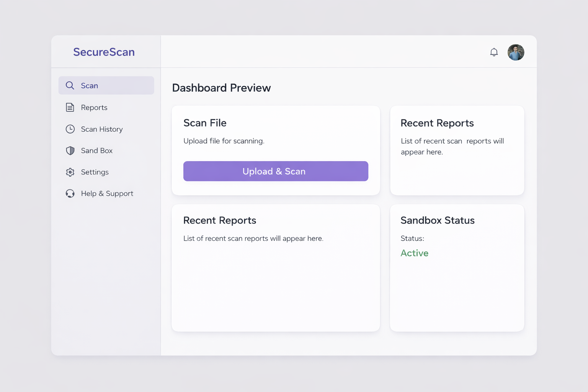The width and height of the screenshot is (588, 392).
Task: Click the user profile avatar photo
Action: pos(516,52)
